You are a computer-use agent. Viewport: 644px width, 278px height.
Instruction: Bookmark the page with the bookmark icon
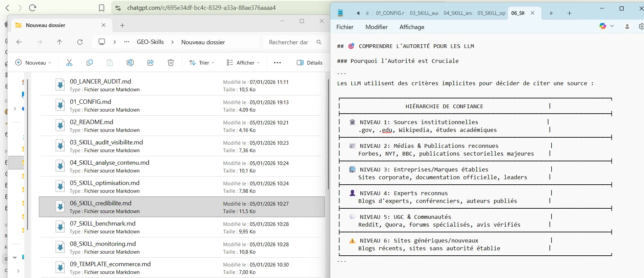click(101, 8)
